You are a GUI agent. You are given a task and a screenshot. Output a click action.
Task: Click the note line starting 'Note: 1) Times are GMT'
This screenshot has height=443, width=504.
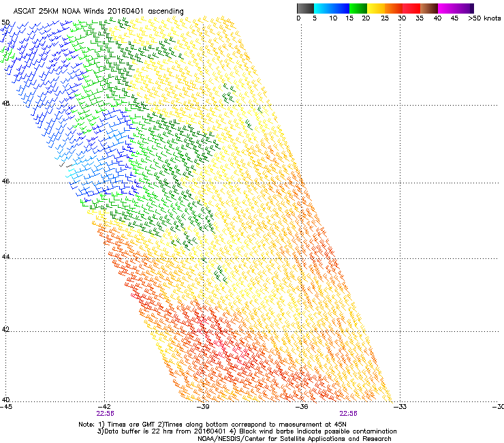212,425
